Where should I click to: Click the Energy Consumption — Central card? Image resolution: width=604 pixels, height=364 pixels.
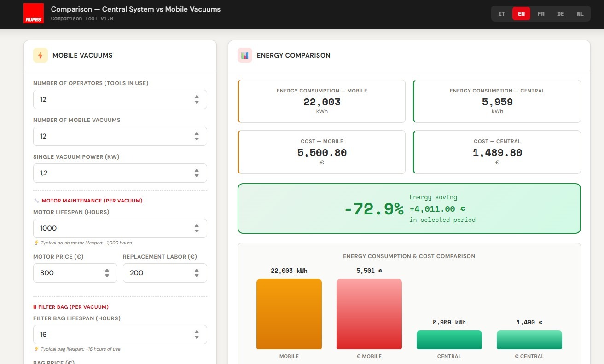(x=497, y=101)
